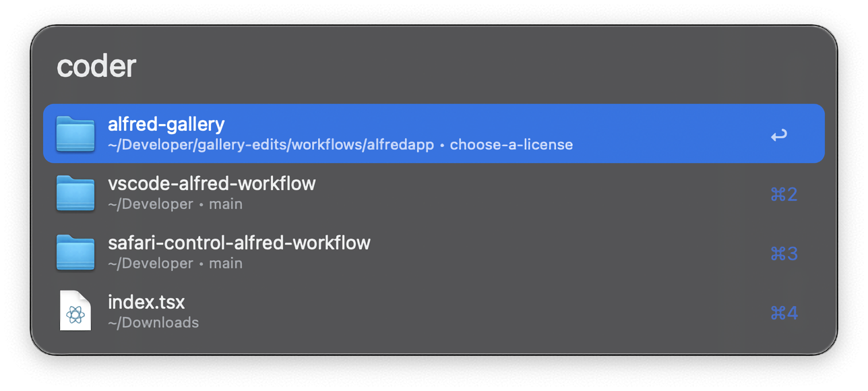Image resolution: width=868 pixels, height=391 pixels.
Task: Click the return arrow icon on selected row
Action: point(779,136)
